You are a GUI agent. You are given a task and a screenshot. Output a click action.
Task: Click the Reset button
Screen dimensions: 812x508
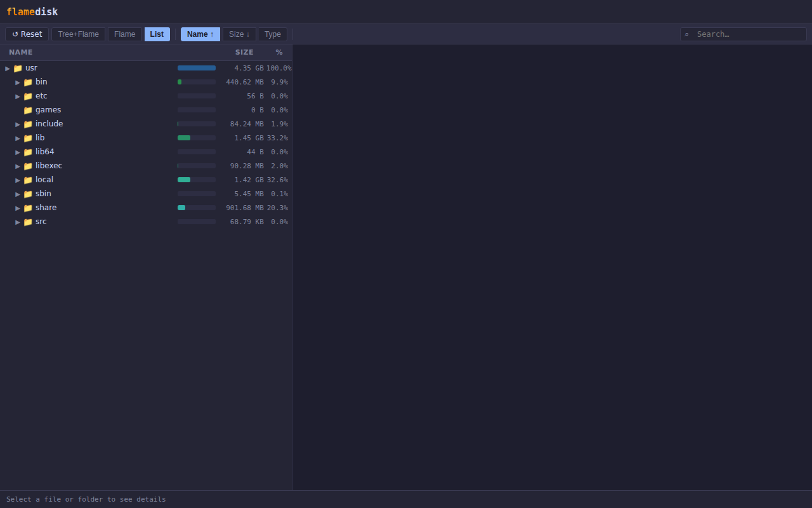(27, 34)
